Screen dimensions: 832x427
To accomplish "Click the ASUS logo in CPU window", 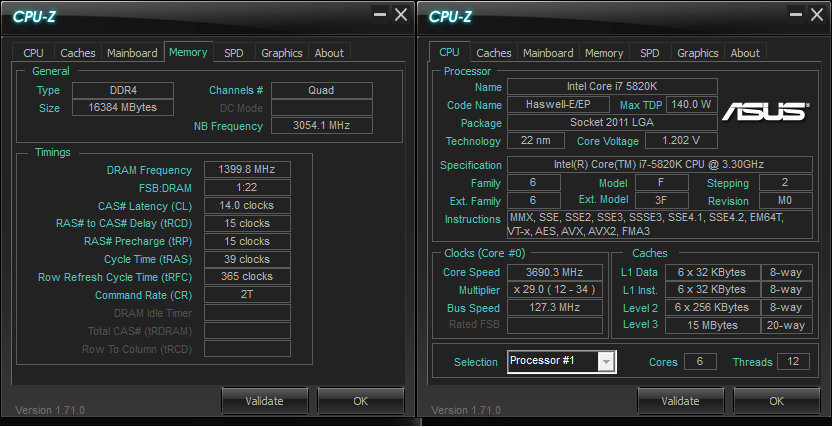I will (765, 111).
